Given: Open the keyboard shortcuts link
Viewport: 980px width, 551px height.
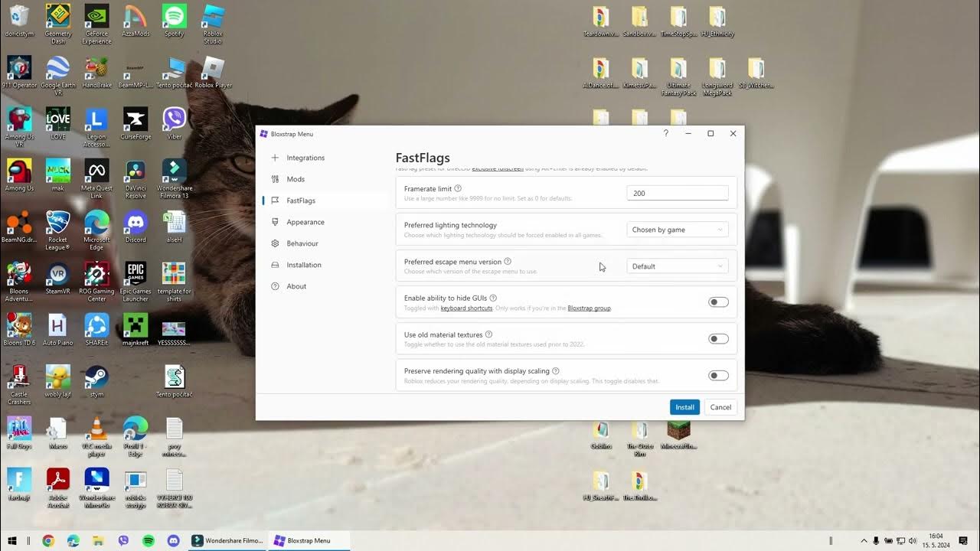Looking at the screenshot, I should (466, 308).
